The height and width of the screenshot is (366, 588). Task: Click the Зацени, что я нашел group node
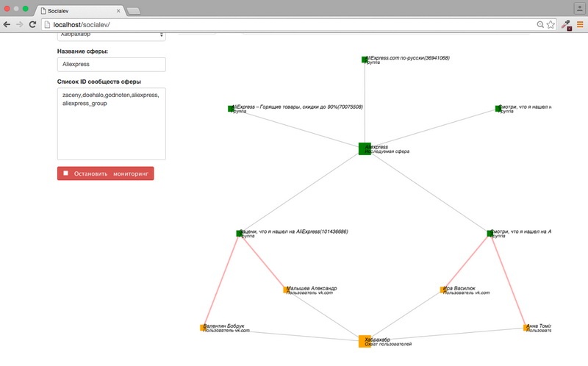pos(240,234)
